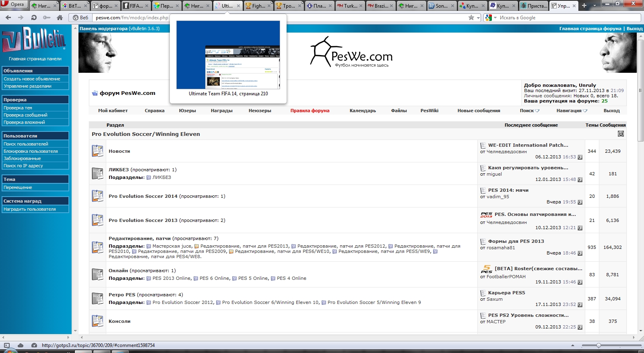Click the Новости forum icon
Viewport: 644px width, 353px height.
click(97, 151)
